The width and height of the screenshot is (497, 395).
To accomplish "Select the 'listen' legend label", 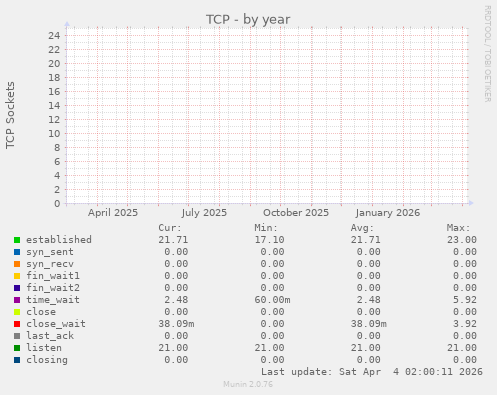I will tap(44, 348).
